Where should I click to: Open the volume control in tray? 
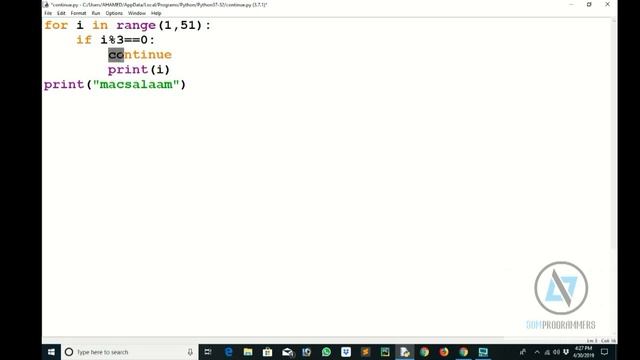coord(556,352)
